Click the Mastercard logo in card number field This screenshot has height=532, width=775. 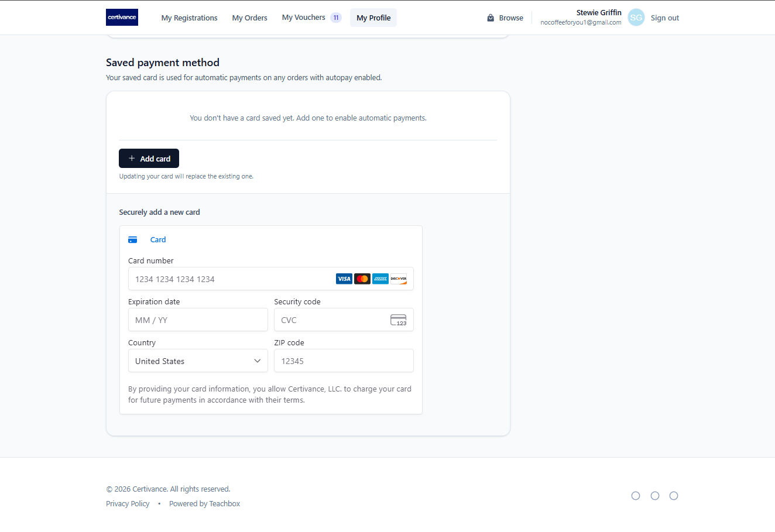coord(362,279)
